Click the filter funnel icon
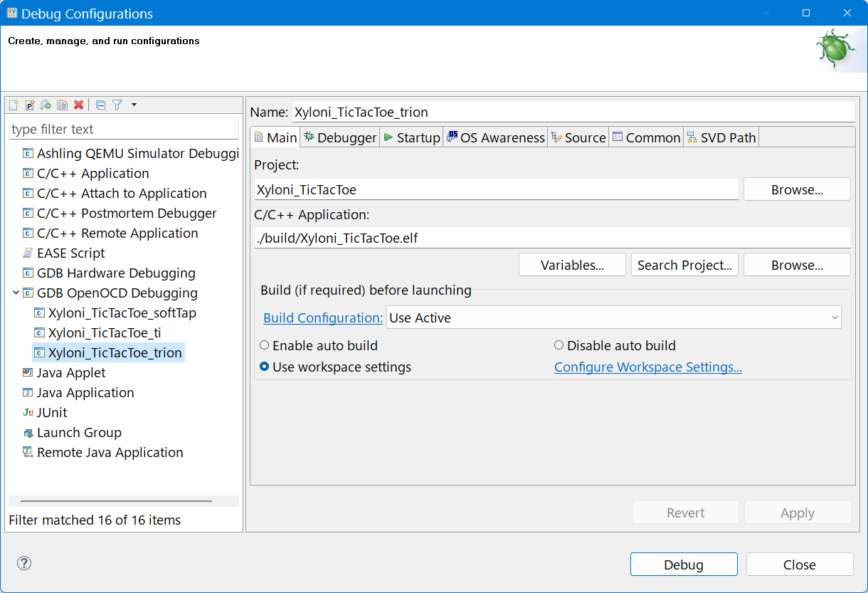The height and width of the screenshot is (593, 868). 117,105
